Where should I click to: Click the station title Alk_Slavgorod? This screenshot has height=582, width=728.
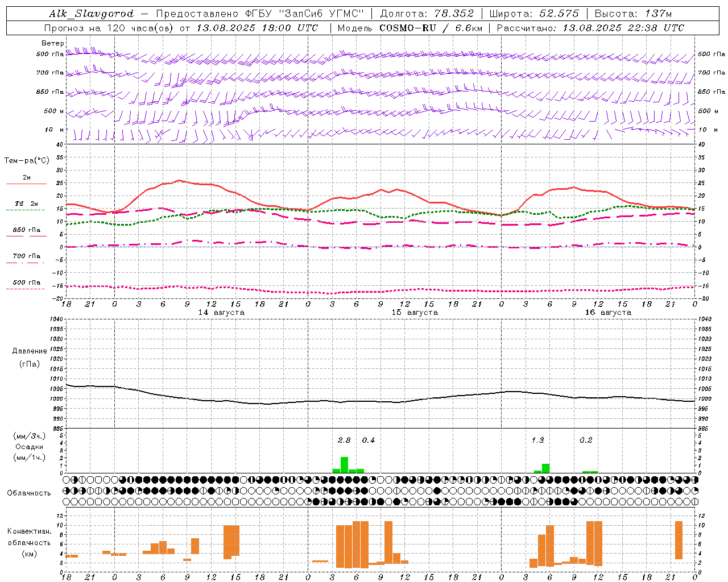click(x=92, y=14)
